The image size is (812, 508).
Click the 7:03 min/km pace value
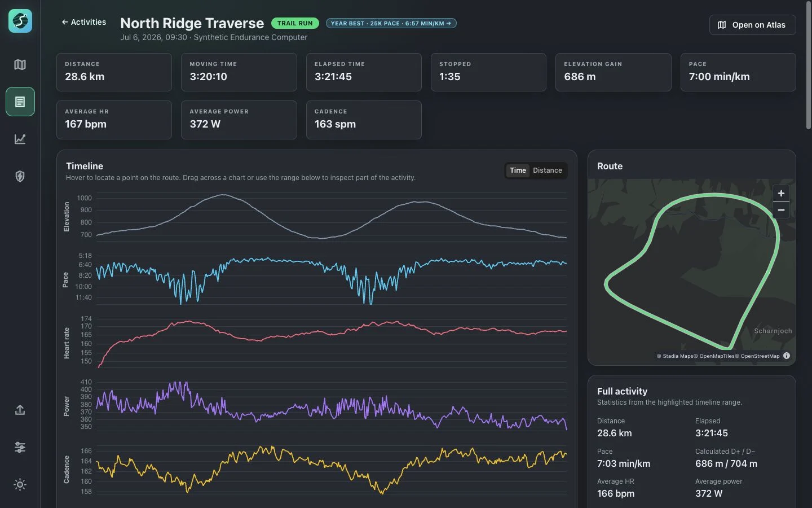[624, 463]
